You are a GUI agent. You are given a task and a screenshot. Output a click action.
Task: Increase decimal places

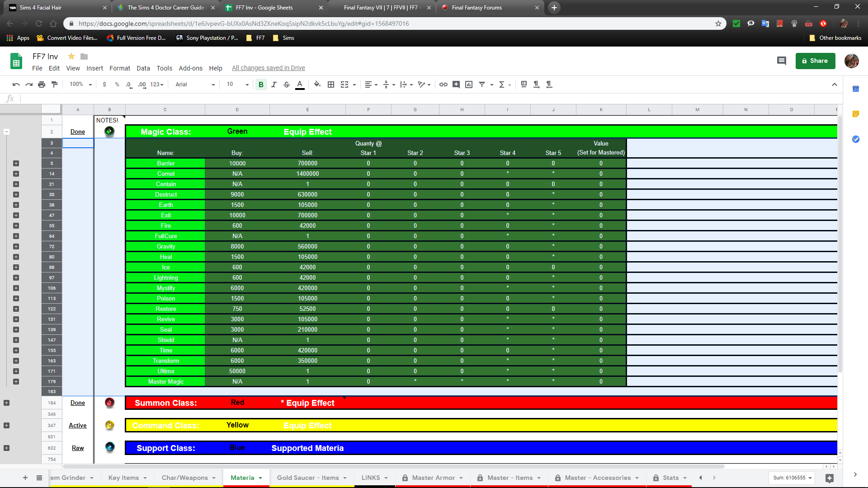point(142,84)
